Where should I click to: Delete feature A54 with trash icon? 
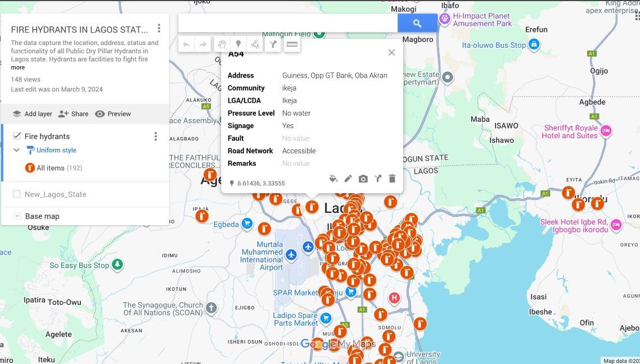click(x=393, y=179)
